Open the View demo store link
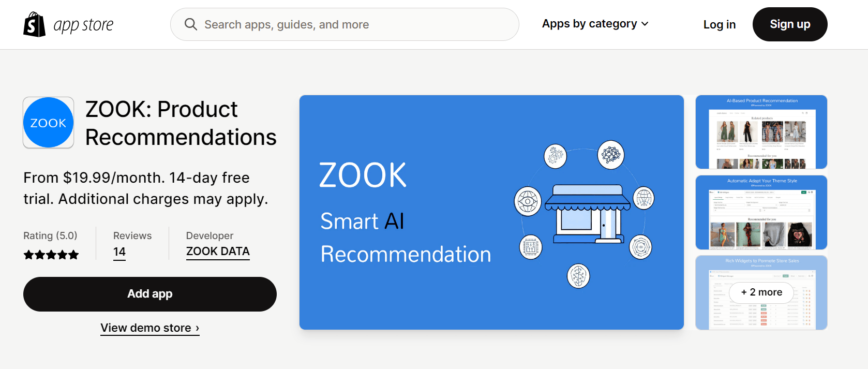 tap(149, 328)
